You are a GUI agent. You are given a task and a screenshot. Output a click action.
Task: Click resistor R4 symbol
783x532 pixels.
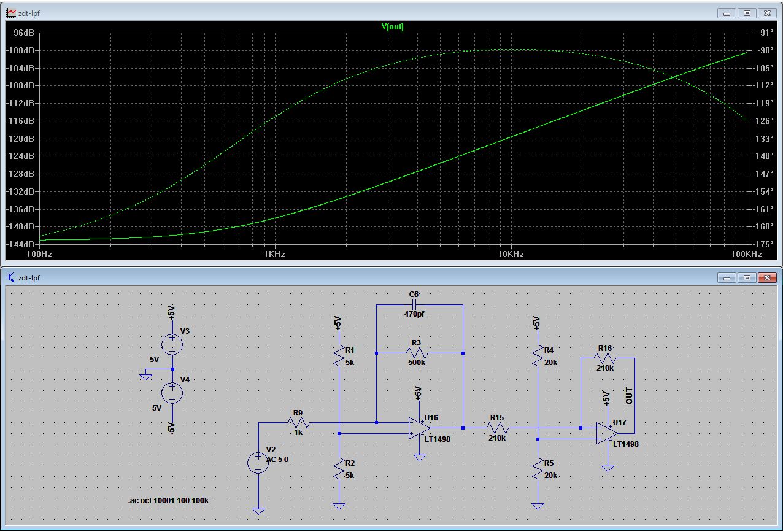pyautogui.click(x=538, y=356)
